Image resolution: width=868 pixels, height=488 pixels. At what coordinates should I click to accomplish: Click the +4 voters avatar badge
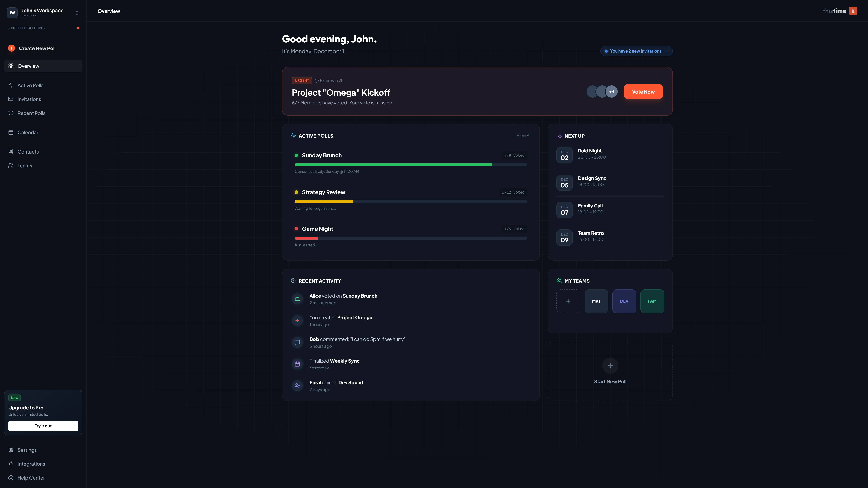click(611, 92)
